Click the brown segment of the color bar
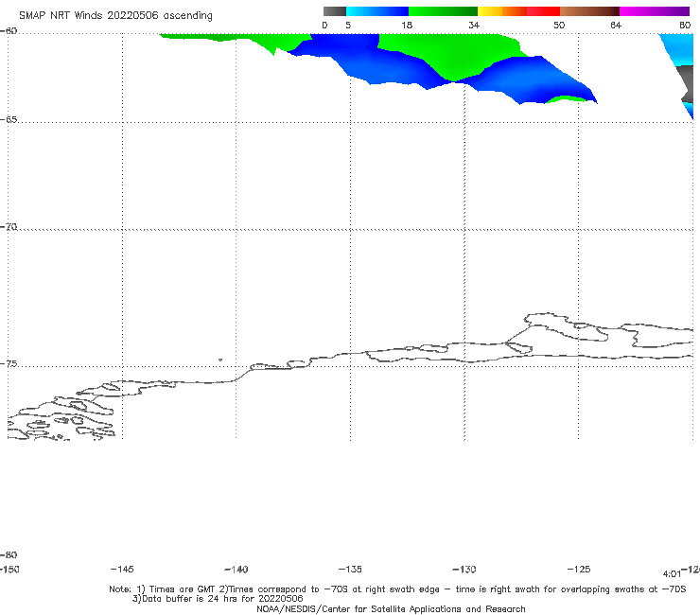This screenshot has height=615, width=700. (x=589, y=11)
